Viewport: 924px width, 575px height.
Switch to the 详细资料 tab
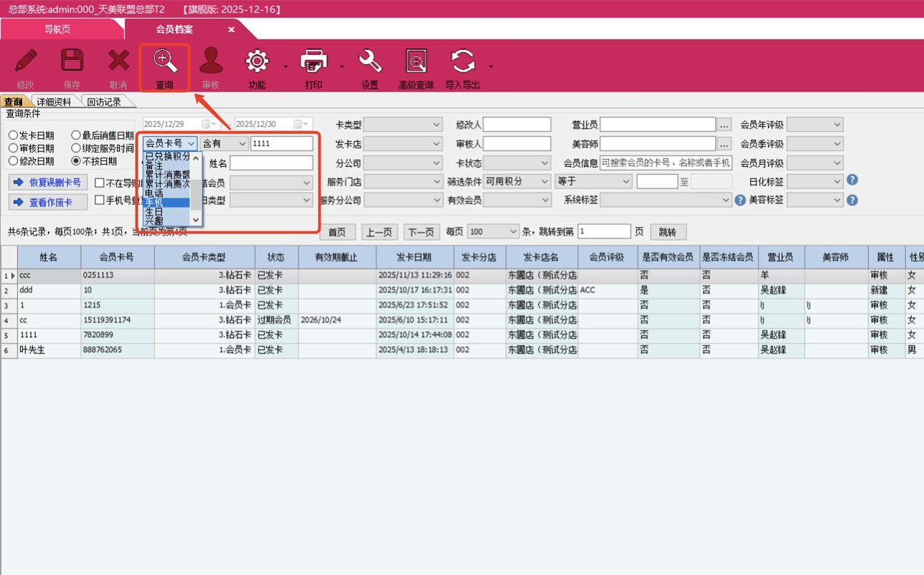click(x=54, y=102)
